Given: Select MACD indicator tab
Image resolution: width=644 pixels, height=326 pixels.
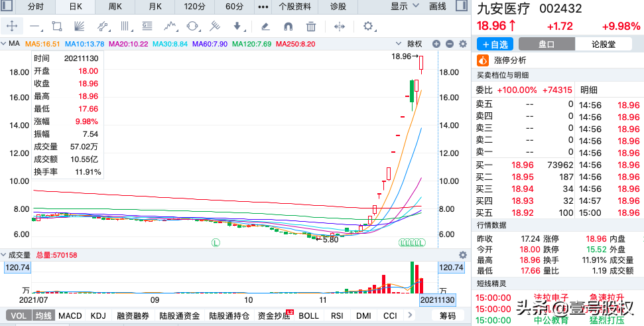Looking at the screenshot, I should point(70,316).
